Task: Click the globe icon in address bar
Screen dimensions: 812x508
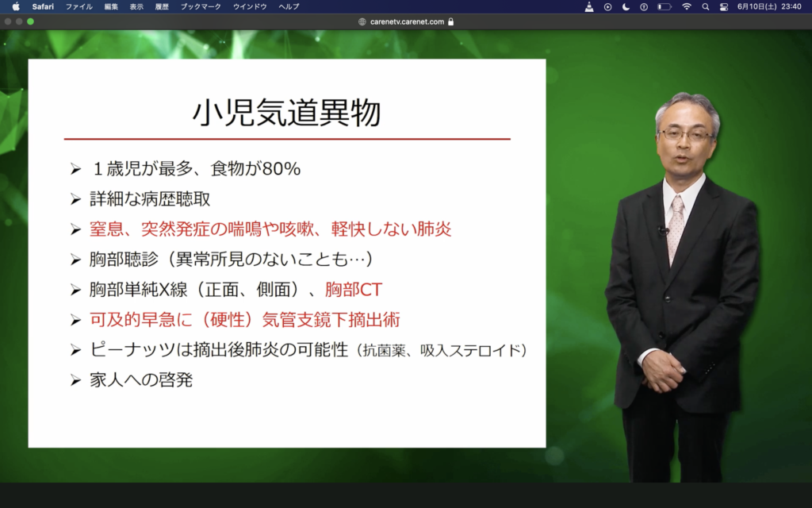Action: (x=362, y=21)
